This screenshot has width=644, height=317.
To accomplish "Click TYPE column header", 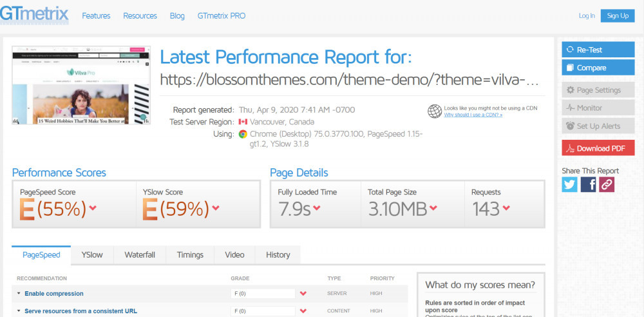I will (334, 279).
